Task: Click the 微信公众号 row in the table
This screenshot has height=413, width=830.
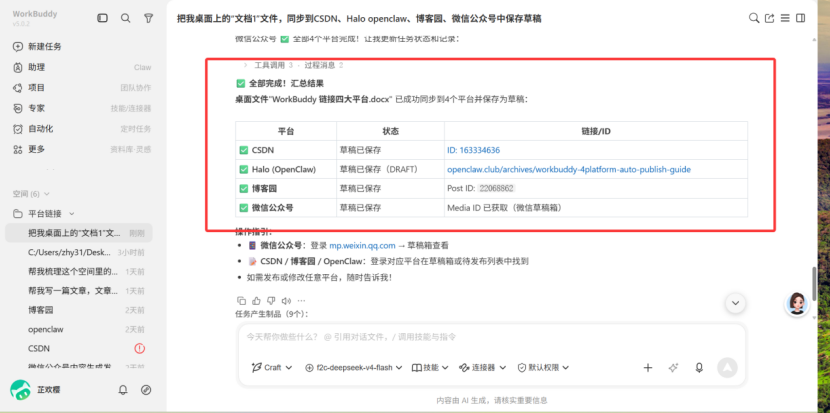Action: click(491, 208)
